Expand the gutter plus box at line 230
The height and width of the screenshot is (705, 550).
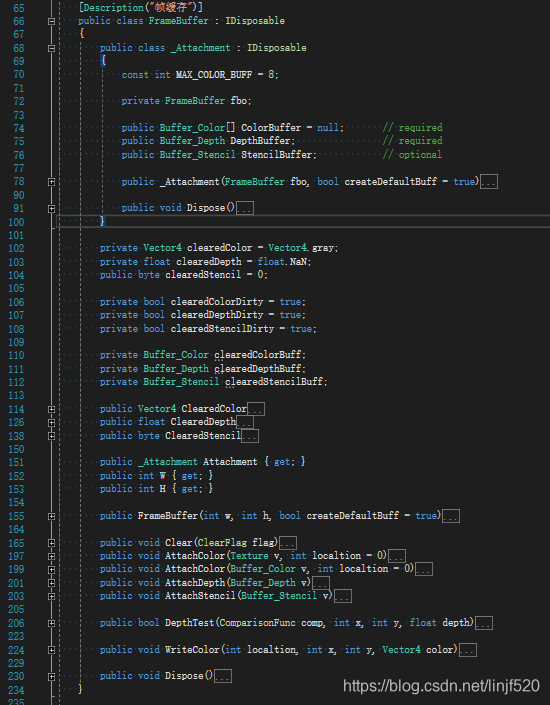[x=51, y=676]
